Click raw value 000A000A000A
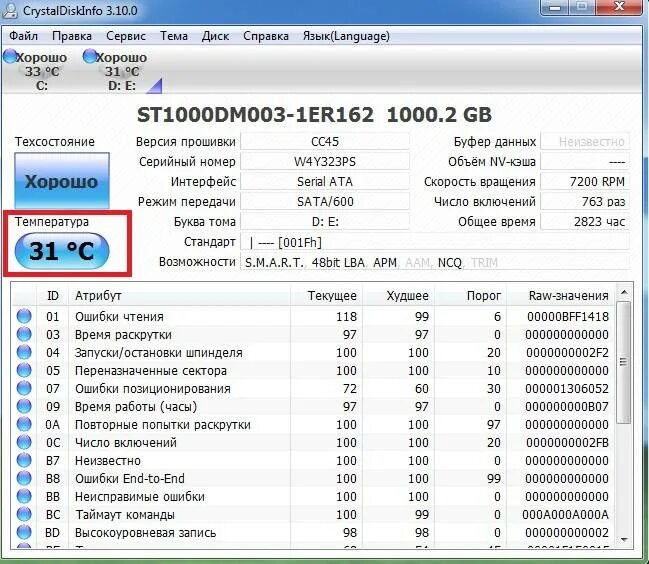The width and height of the screenshot is (649, 564). (x=565, y=515)
